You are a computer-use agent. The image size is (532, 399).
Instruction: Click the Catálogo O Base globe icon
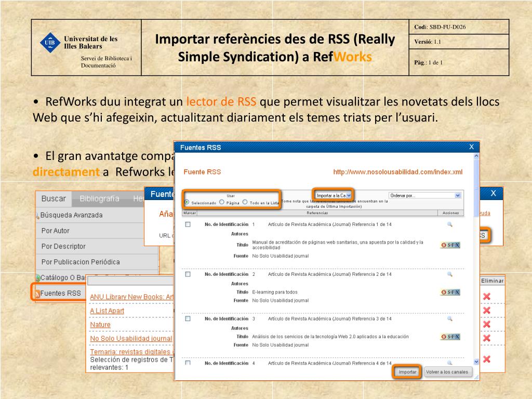[x=38, y=278]
